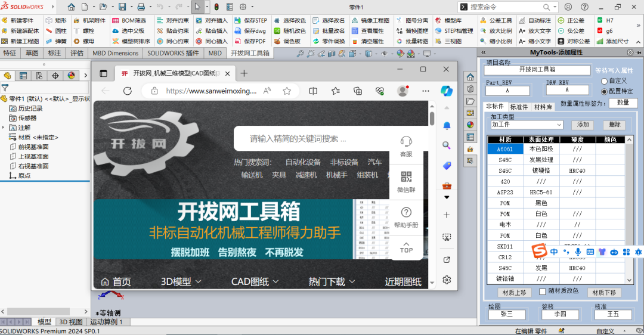Expand the search command dropdown arrow

[555, 7]
